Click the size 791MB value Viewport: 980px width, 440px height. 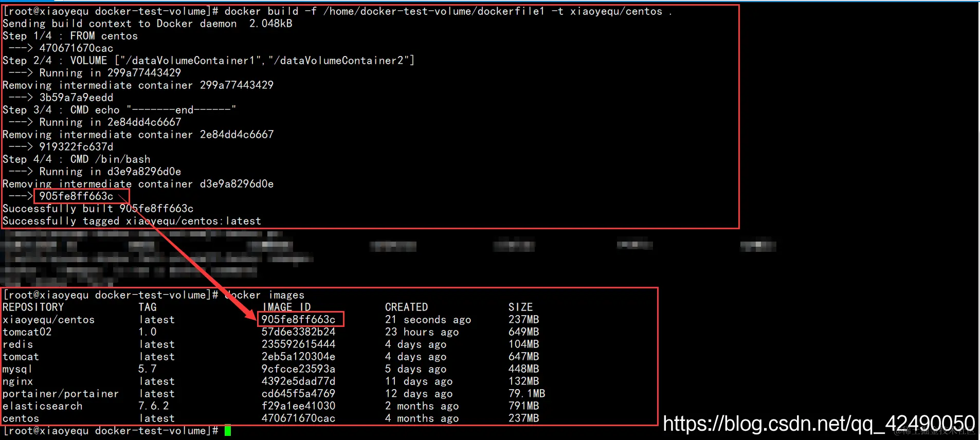click(523, 406)
